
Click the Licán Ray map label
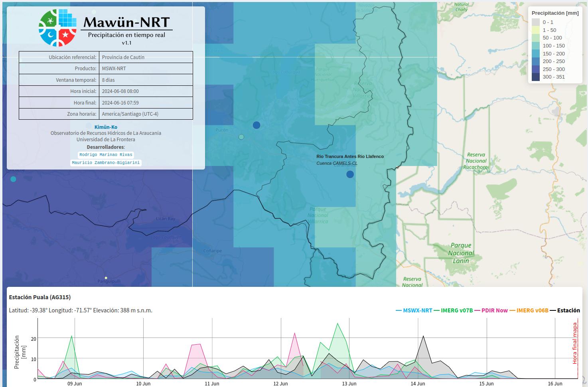166,219
